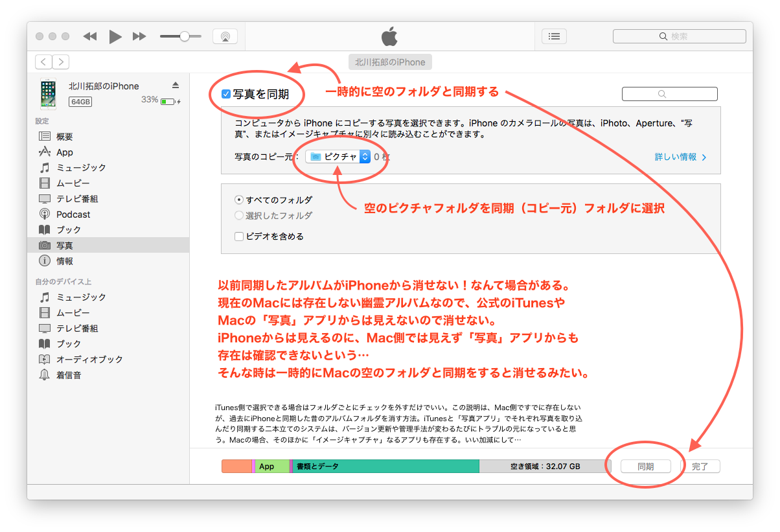Enable the ビデオを含める checkbox

(x=239, y=237)
